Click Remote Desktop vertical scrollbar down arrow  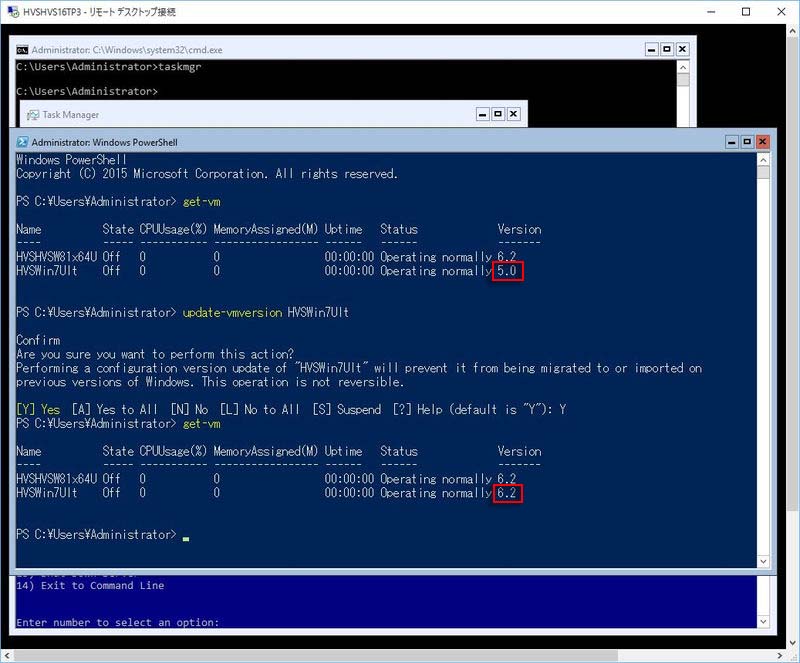coord(793,643)
